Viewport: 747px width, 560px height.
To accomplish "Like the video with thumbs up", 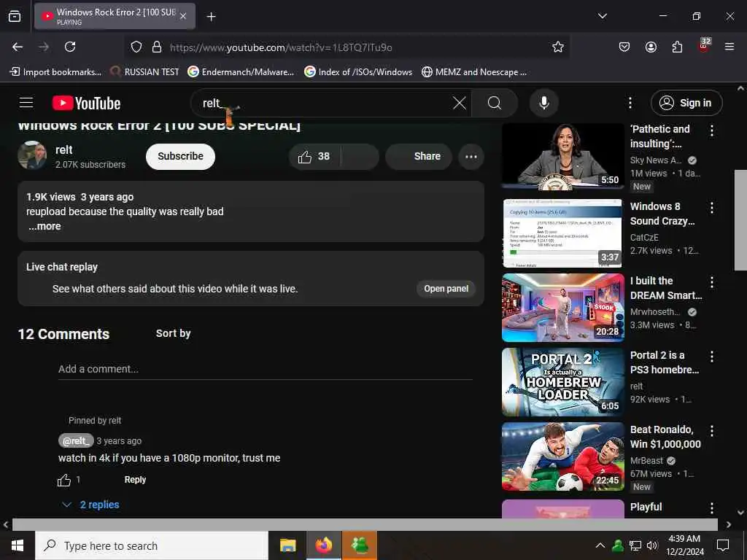I will point(314,156).
